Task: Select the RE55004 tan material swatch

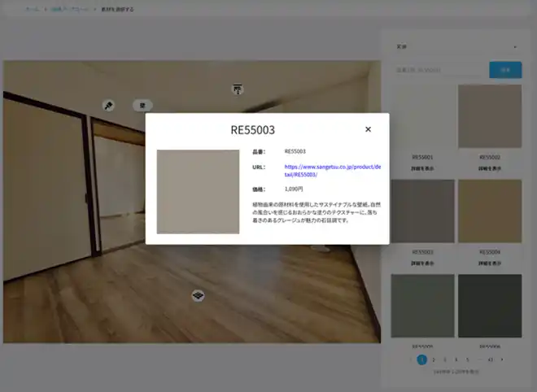Action: pos(490,211)
